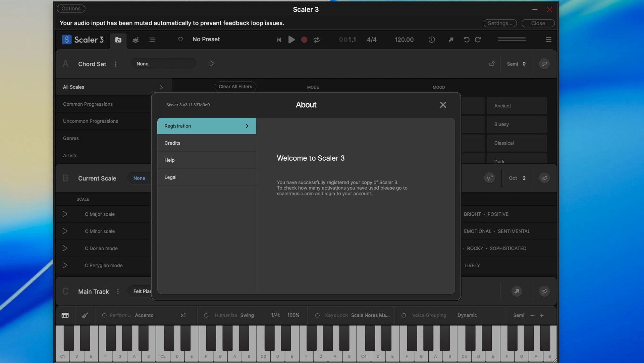
Task: Close the About dialog
Action: click(443, 105)
